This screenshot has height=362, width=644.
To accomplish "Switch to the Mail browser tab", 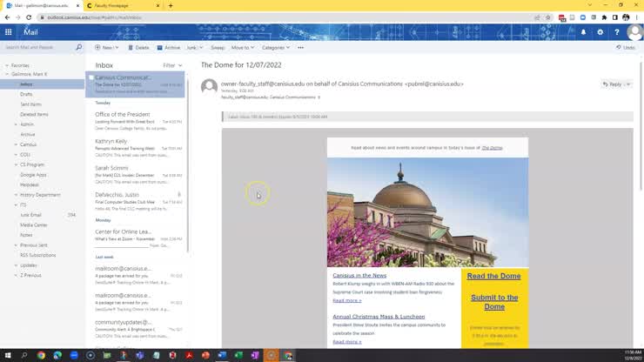I will tap(41, 6).
